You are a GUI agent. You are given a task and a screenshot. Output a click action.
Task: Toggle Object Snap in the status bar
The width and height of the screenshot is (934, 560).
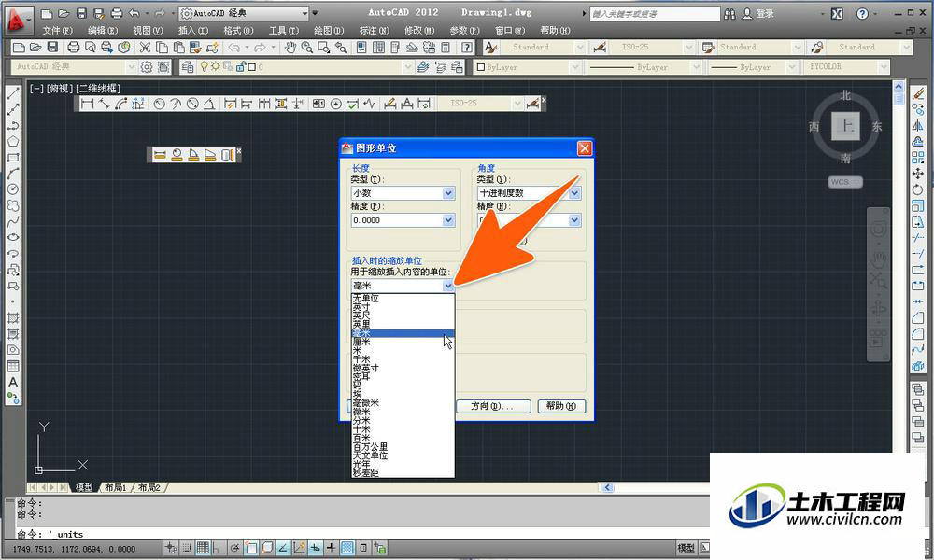pyautogui.click(x=250, y=548)
